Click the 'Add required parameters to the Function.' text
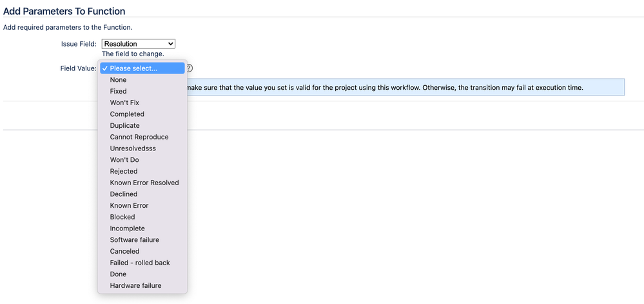 [68, 28]
